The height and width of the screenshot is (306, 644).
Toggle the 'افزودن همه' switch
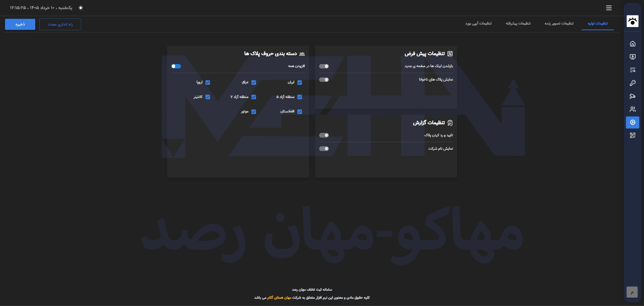tap(176, 66)
